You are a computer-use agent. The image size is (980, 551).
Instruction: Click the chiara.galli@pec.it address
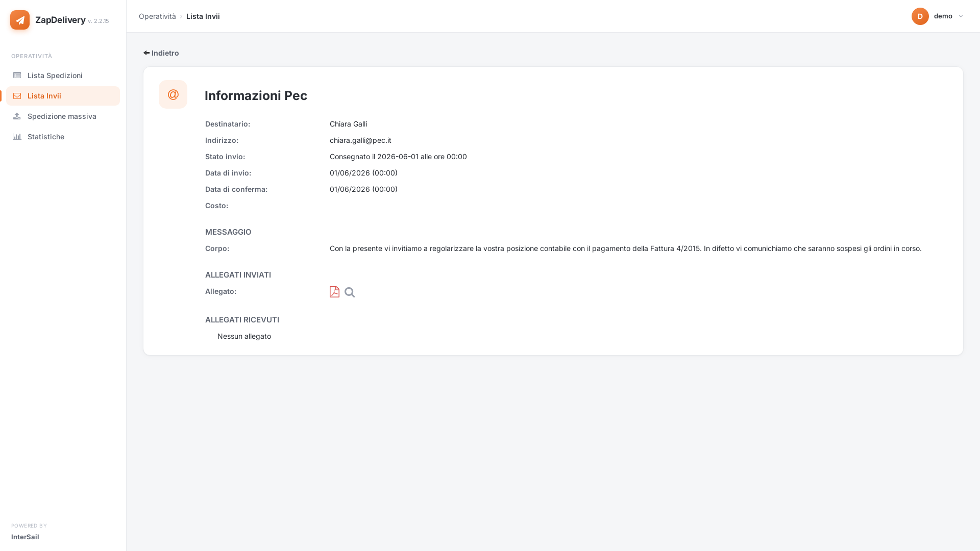[x=360, y=140]
